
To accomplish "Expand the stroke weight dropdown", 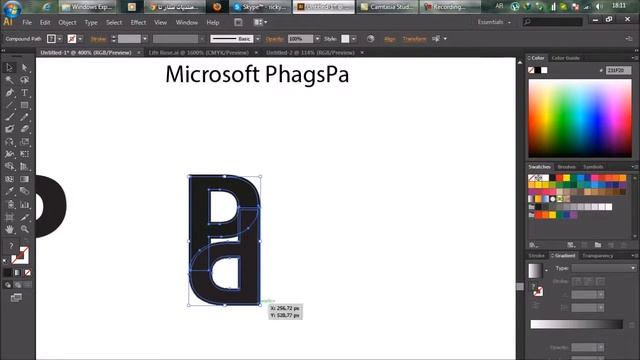I will click(145, 39).
